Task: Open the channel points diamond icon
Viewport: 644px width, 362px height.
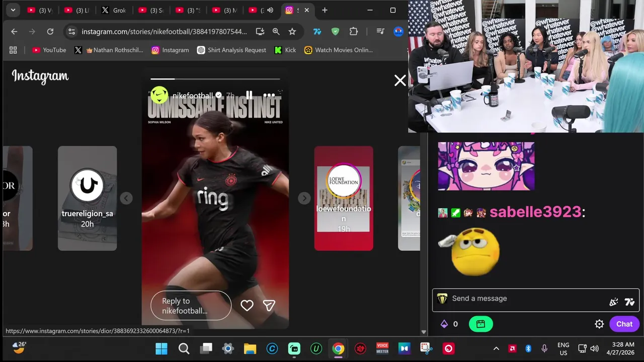Action: (444, 324)
